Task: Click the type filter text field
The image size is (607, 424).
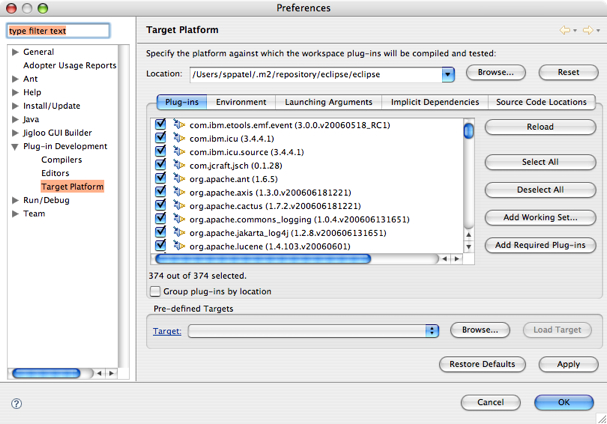Action: 58,31
